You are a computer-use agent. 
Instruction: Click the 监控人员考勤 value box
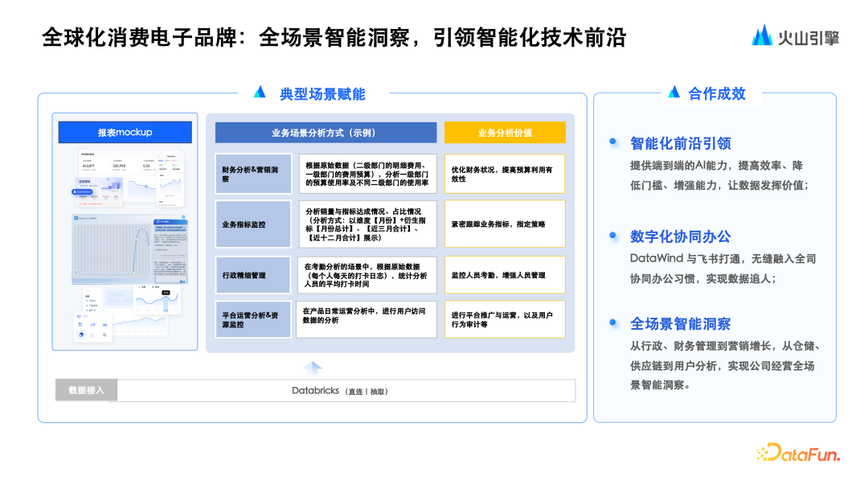(x=505, y=275)
